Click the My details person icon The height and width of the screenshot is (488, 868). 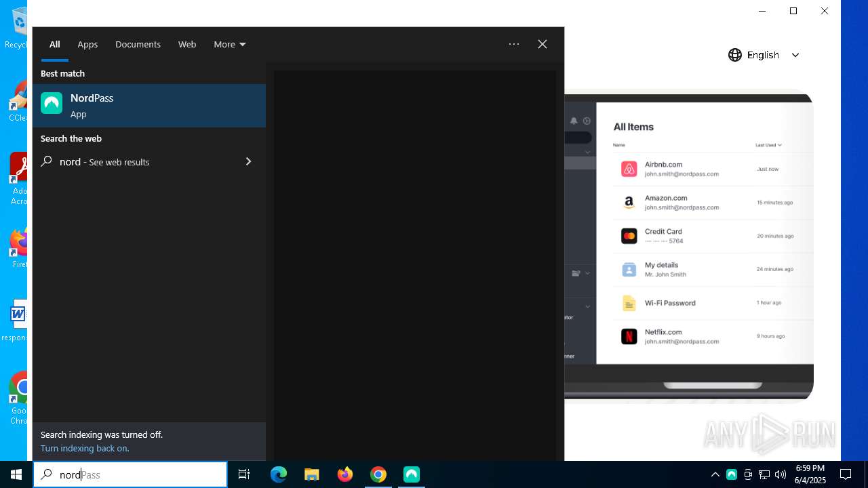pos(629,269)
